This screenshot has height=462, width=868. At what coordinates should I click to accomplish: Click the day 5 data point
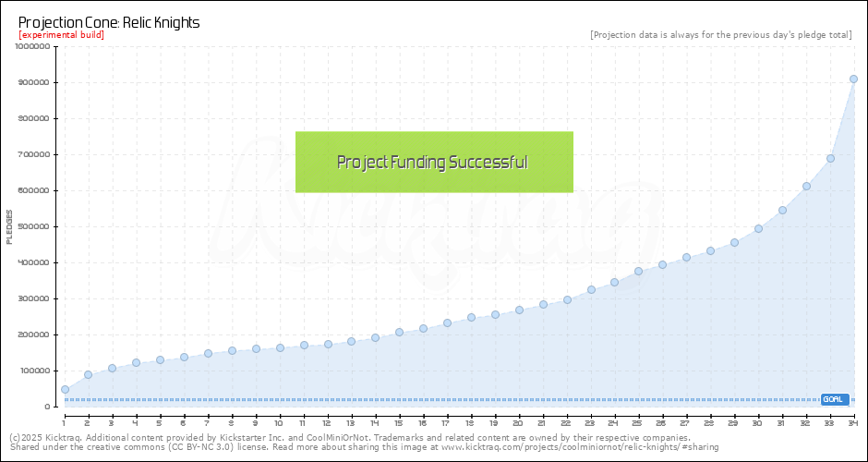coord(160,360)
